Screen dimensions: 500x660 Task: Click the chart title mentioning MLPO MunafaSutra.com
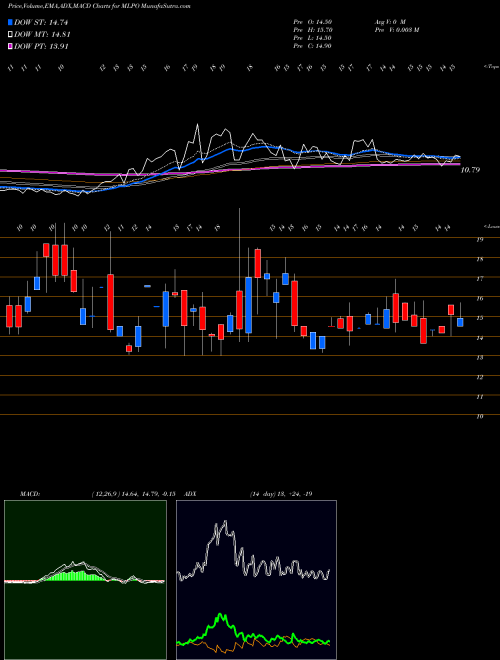[99, 7]
